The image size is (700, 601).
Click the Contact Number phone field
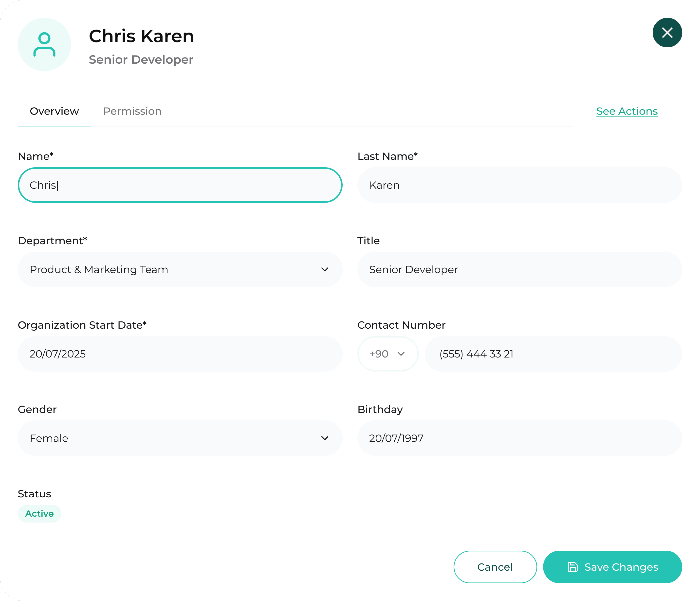click(x=553, y=354)
